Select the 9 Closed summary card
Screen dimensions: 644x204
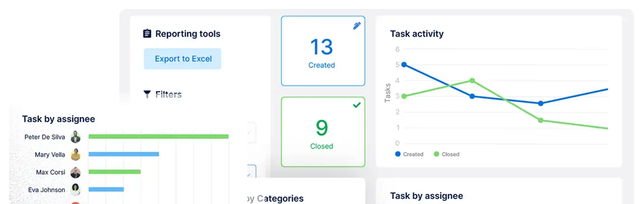coord(323,132)
